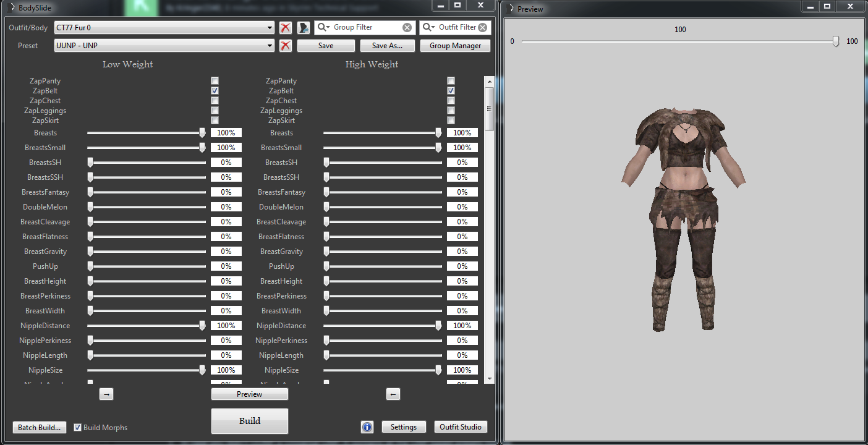868x445 pixels.
Task: Toggle High Weight ZapPanty checkbox
Action: [x=451, y=81]
